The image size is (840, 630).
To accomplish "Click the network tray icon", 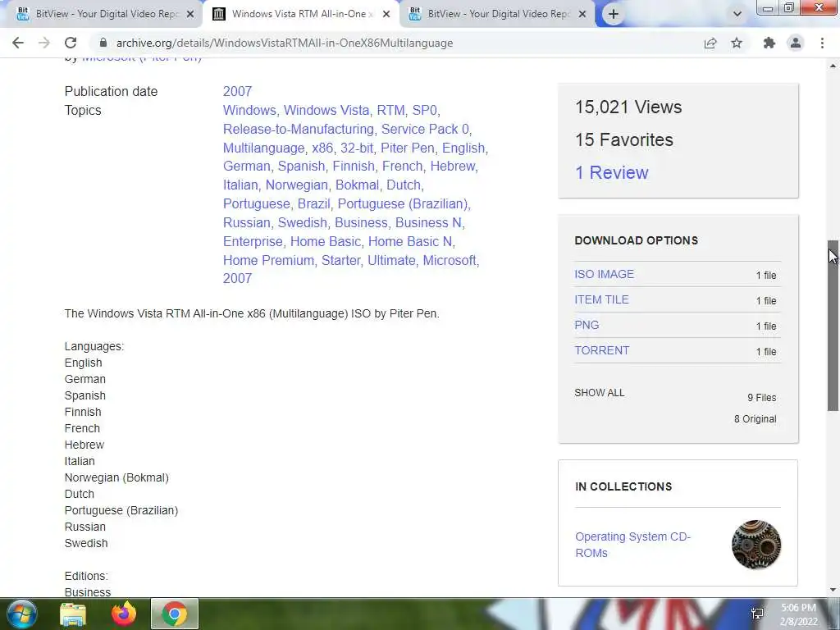I will pos(757,614).
